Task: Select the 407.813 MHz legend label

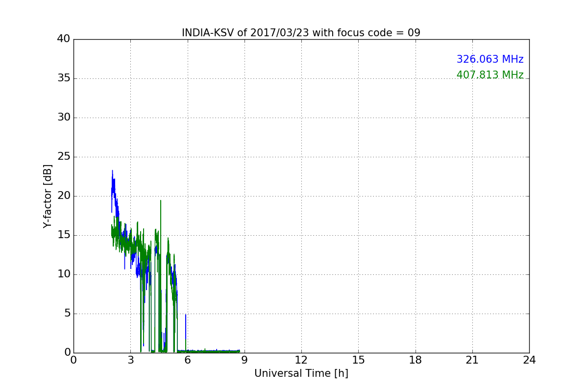Action: click(490, 75)
